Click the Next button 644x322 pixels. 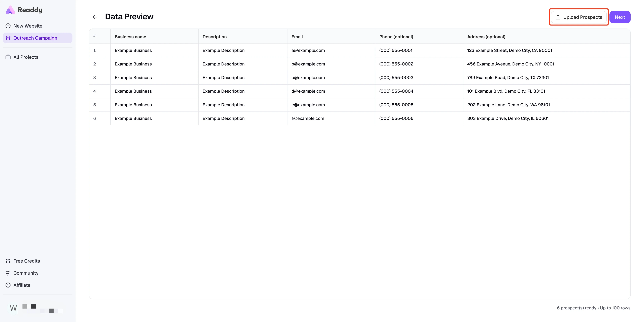620,17
